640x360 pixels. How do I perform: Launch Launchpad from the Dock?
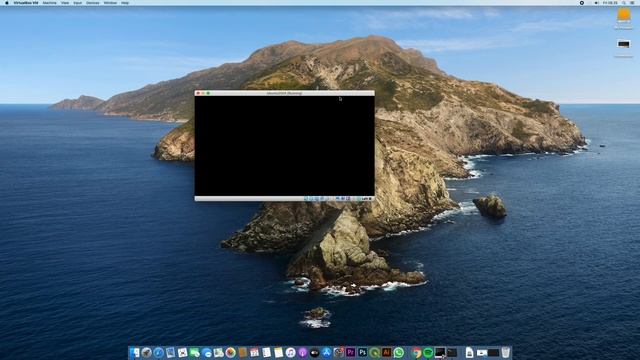[x=147, y=352]
